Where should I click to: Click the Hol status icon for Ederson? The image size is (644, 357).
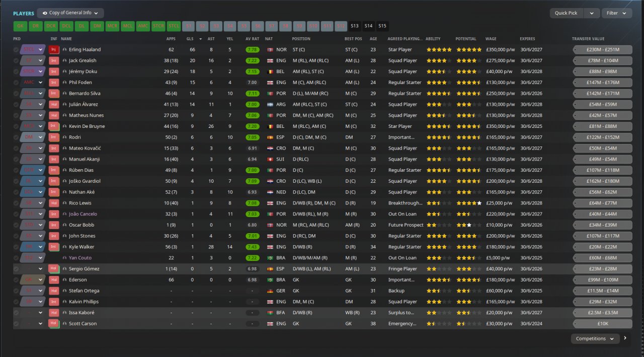point(54,279)
